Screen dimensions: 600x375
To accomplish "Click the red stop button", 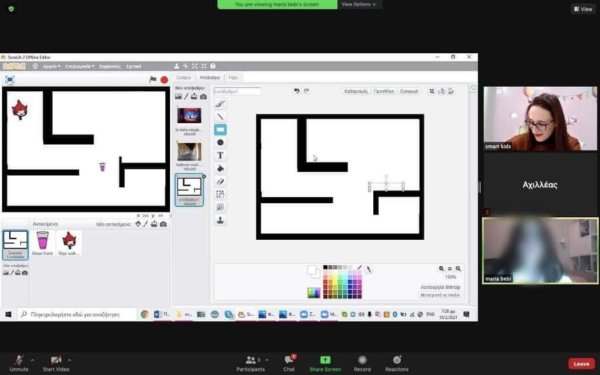I will pyautogui.click(x=164, y=80).
